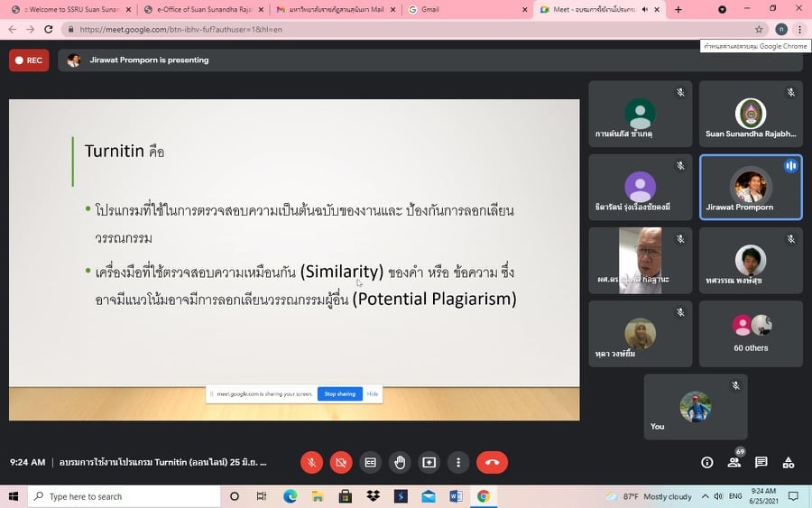Hide the screen sharing notification bar
Viewport: 812px width, 508px height.
[373, 394]
